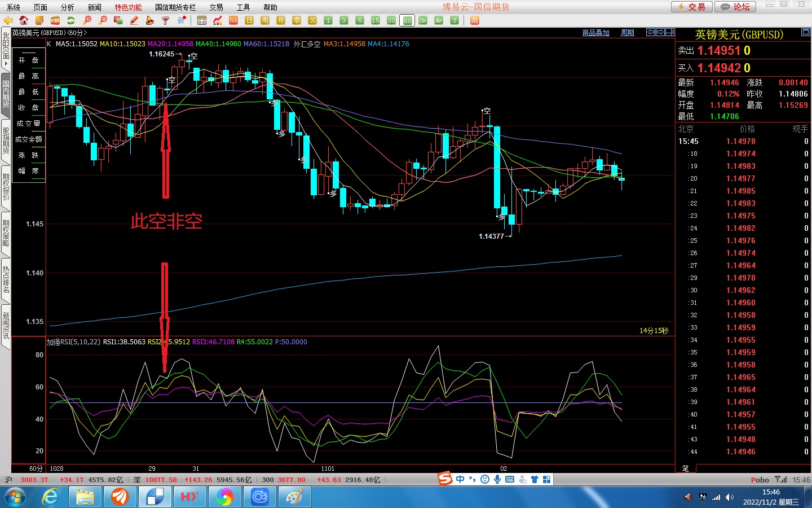The height and width of the screenshot is (508, 812).
Task: Select the 5-minute period button
Action: coord(360,20)
